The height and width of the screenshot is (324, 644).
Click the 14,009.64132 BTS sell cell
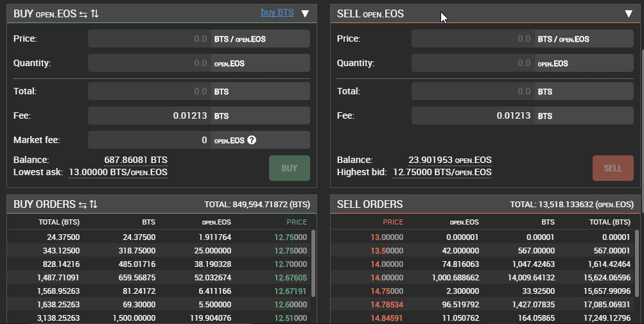click(x=531, y=278)
